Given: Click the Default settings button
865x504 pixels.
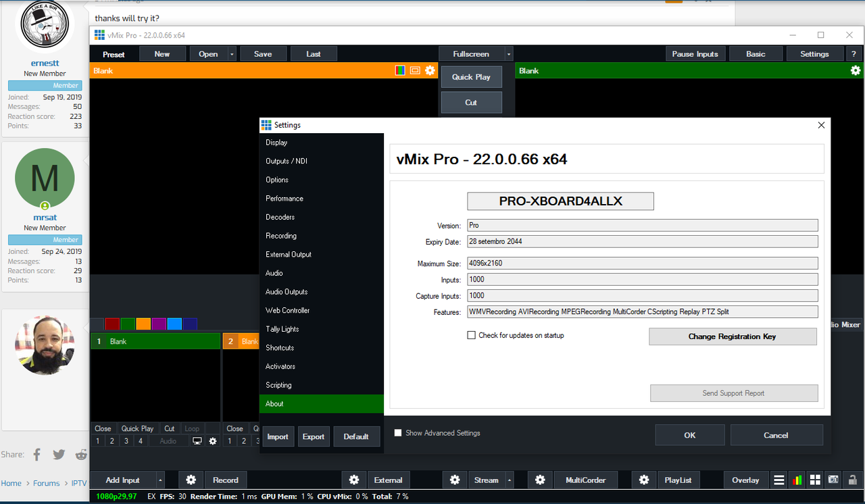Looking at the screenshot, I should point(356,436).
